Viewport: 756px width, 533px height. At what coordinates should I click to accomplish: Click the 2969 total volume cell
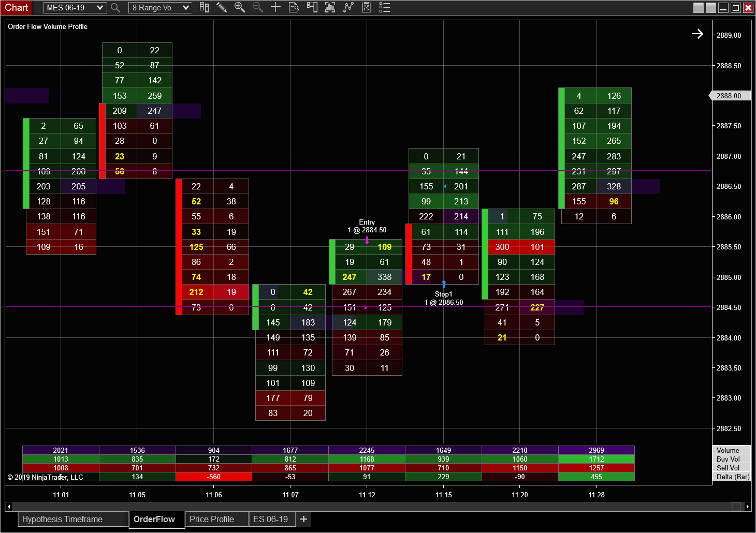(597, 450)
